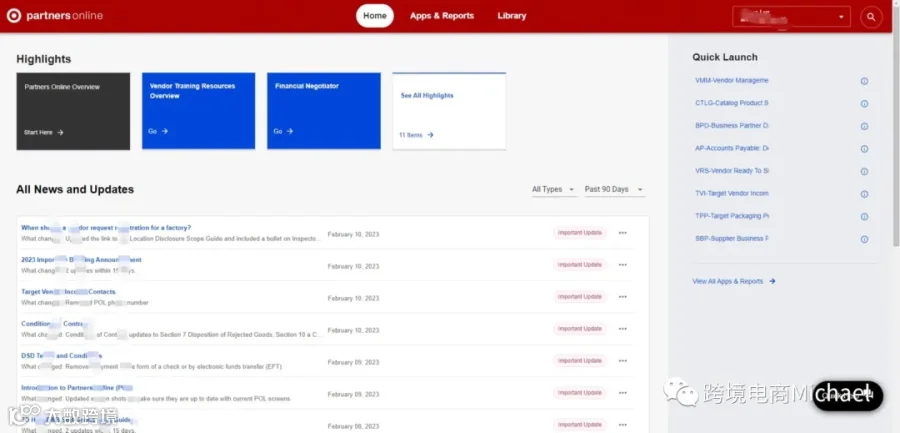
Task: Open the search magnifier icon
Action: pos(871,17)
